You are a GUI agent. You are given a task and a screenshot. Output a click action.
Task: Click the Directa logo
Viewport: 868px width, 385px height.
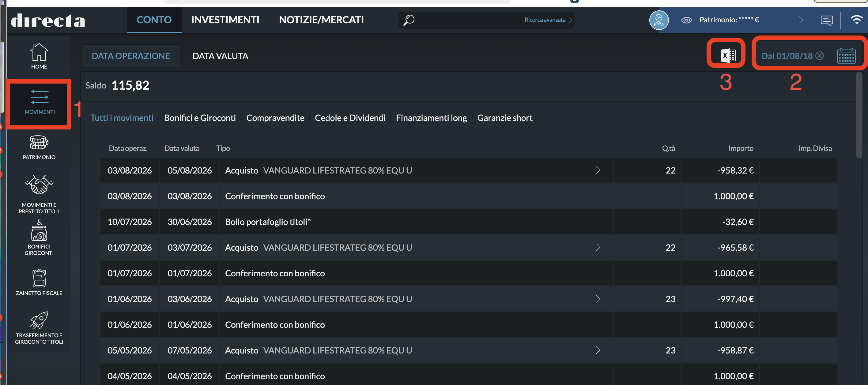[x=48, y=20]
